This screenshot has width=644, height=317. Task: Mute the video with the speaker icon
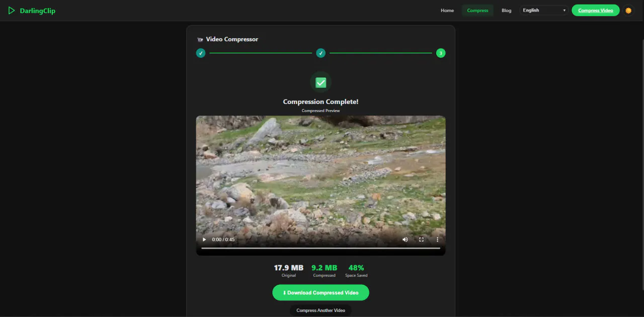(x=405, y=240)
